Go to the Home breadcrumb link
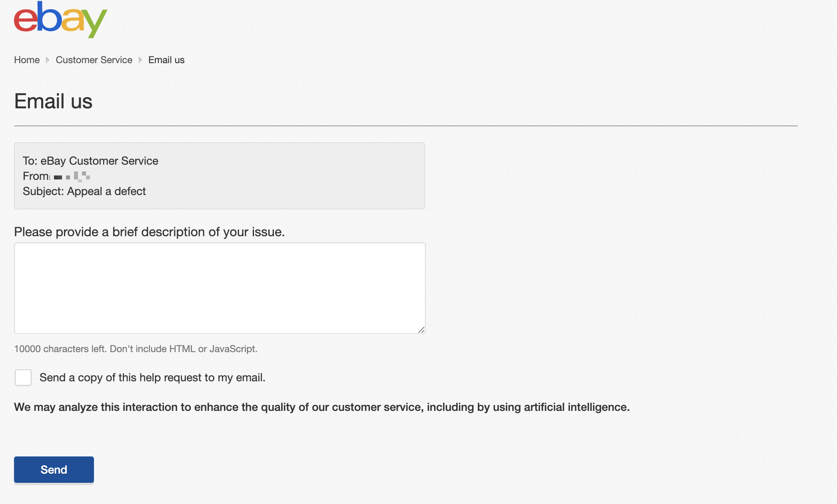Viewport: 837px width, 504px height. coord(27,60)
